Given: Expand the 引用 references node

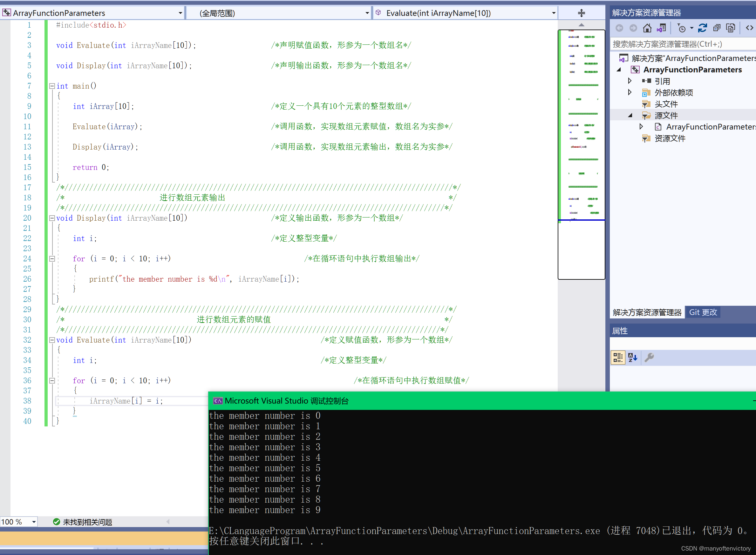Looking at the screenshot, I should pos(630,81).
